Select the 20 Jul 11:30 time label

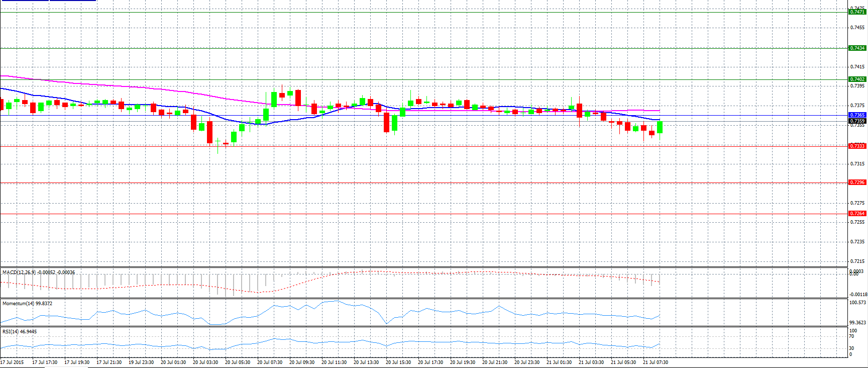[x=334, y=362]
